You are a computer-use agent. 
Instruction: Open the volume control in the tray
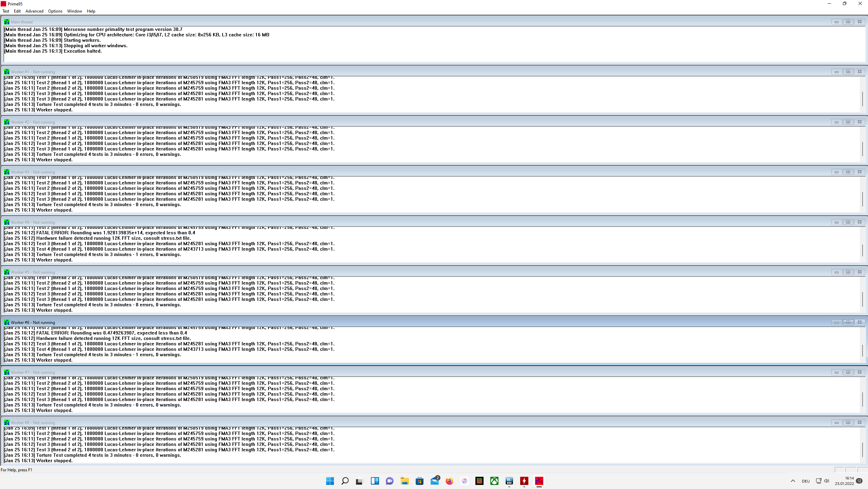coord(827,481)
